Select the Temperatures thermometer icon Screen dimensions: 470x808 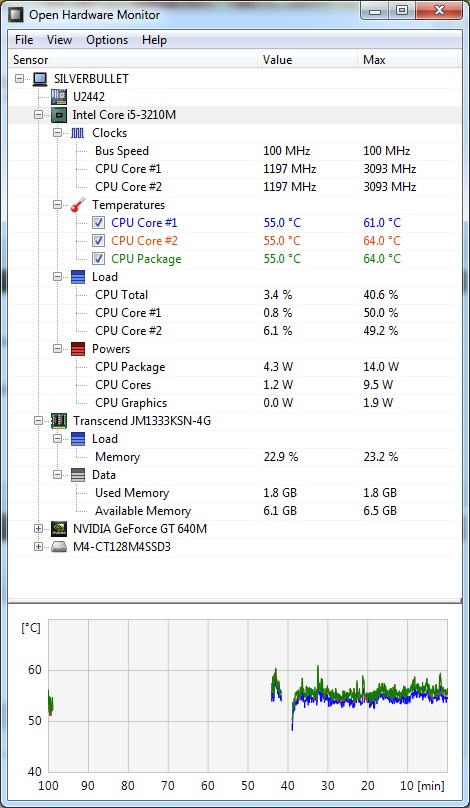click(x=78, y=205)
